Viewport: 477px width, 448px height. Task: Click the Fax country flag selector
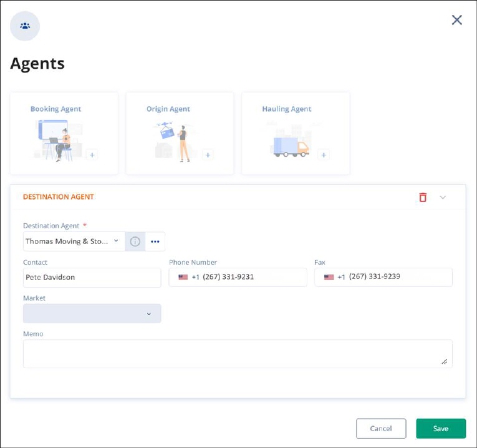point(329,277)
